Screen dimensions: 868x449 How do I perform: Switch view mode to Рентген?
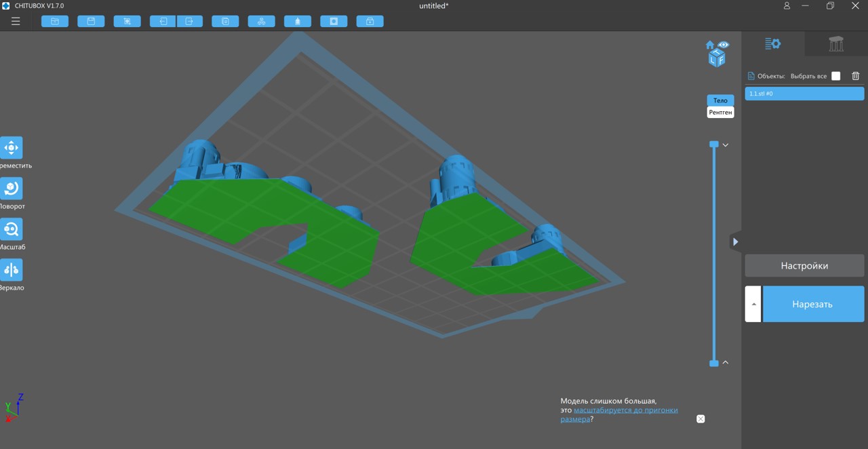pos(720,112)
